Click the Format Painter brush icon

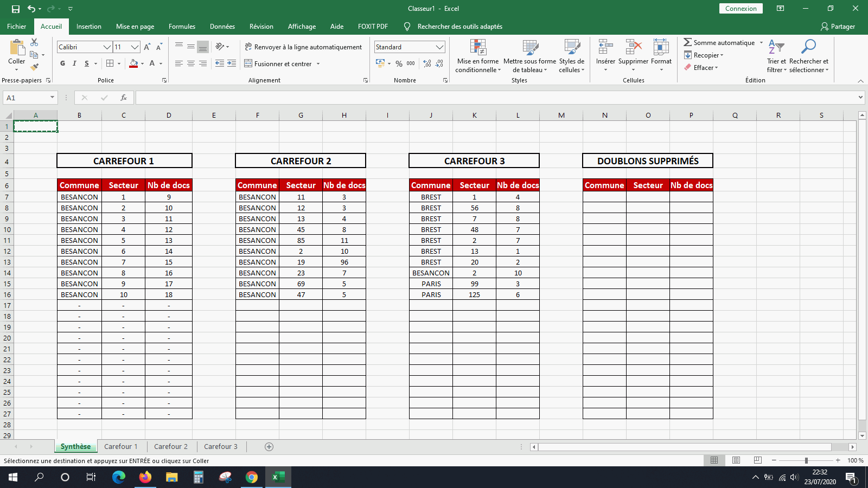35,67
